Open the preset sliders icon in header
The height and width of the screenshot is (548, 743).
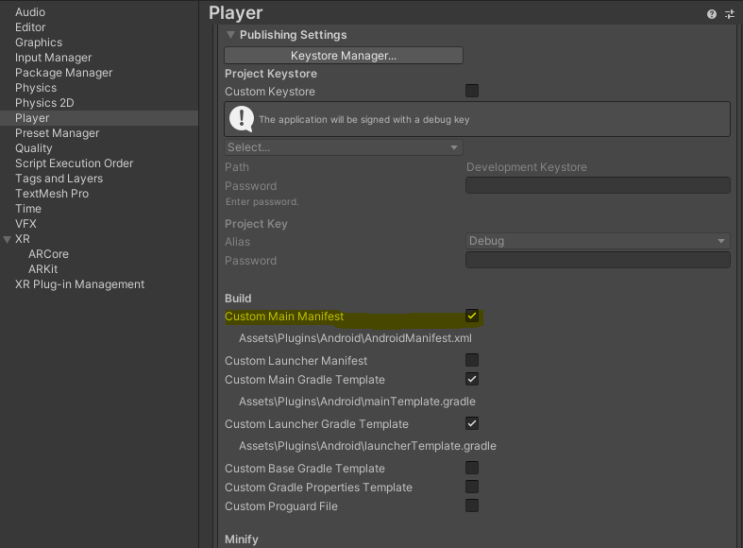click(x=730, y=14)
